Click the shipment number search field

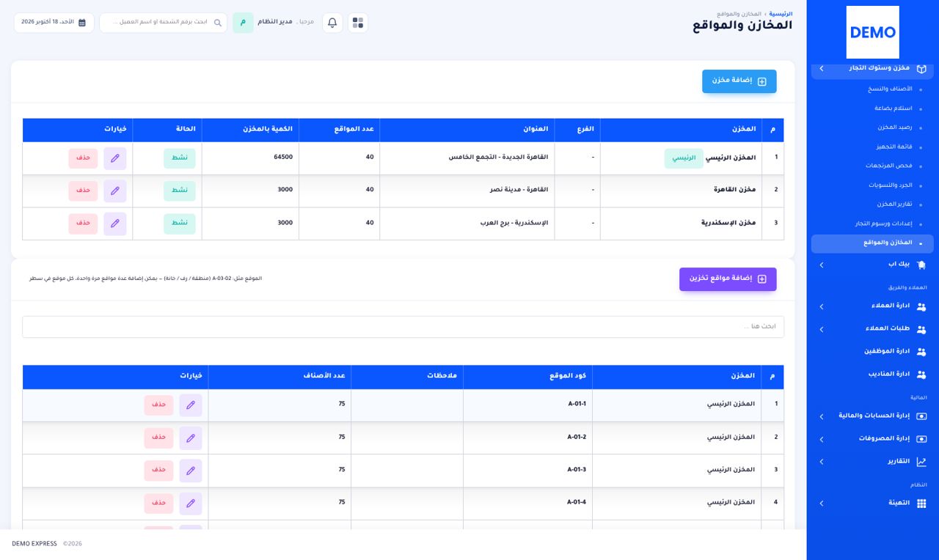(x=164, y=23)
